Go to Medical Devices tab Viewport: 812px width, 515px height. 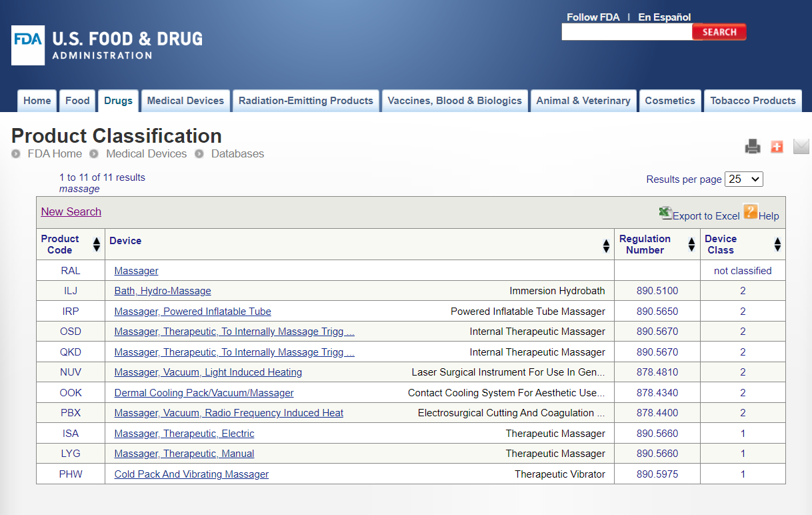click(x=185, y=101)
